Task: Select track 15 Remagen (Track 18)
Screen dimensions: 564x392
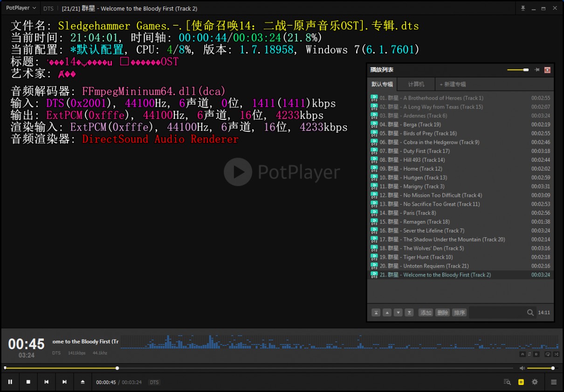Action: tap(461, 222)
